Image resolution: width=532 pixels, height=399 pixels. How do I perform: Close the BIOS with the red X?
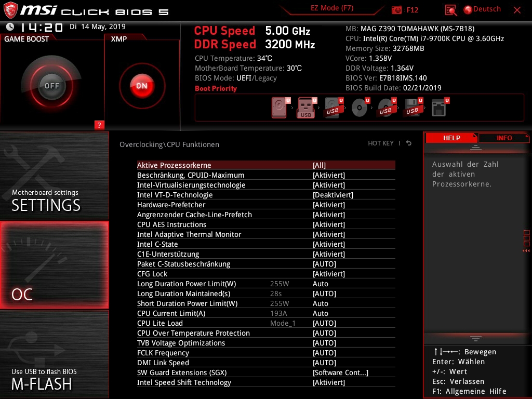[517, 10]
